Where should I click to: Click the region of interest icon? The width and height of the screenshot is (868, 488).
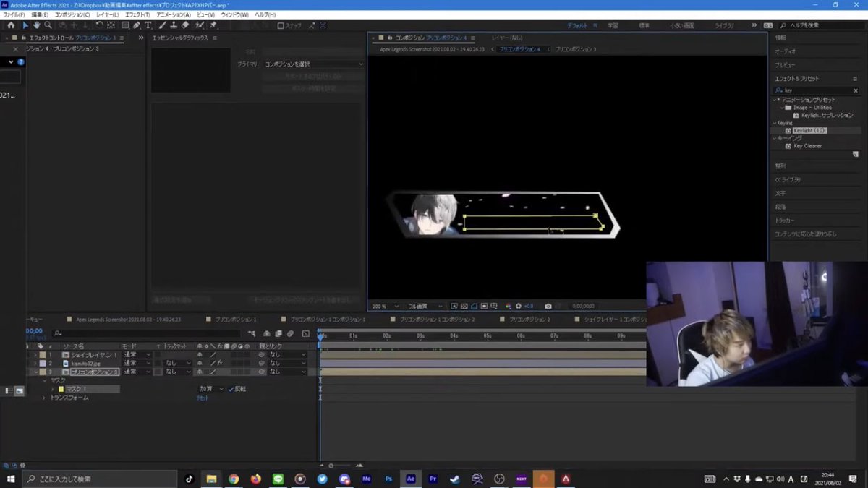point(484,306)
